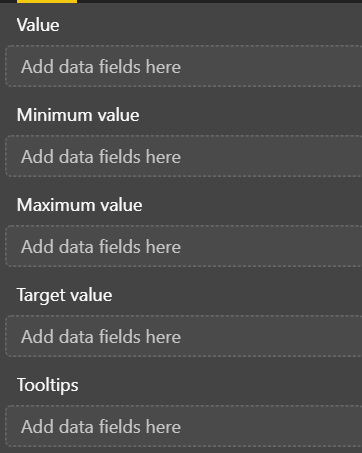
Task: Focus the dashed box below Value
Action: pos(184,66)
